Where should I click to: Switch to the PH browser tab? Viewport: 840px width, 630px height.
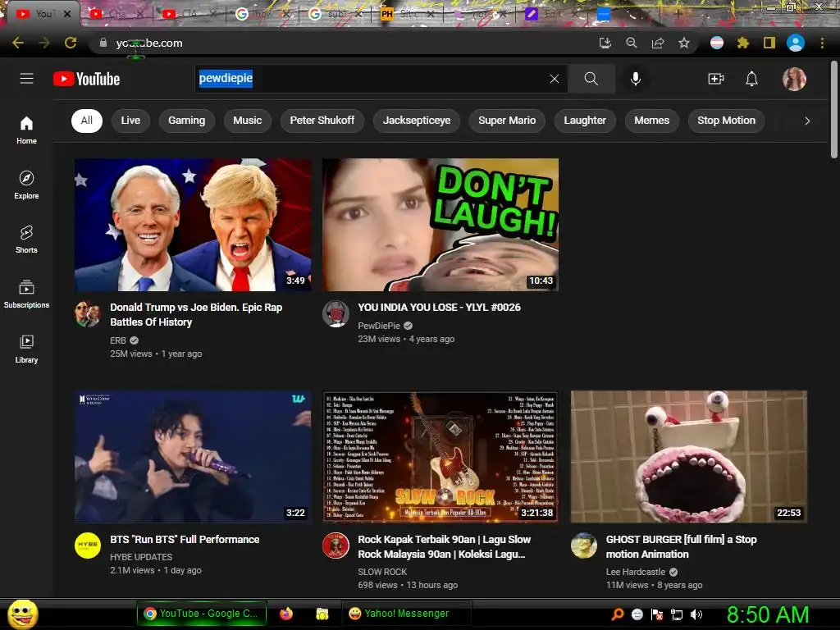pyautogui.click(x=407, y=14)
